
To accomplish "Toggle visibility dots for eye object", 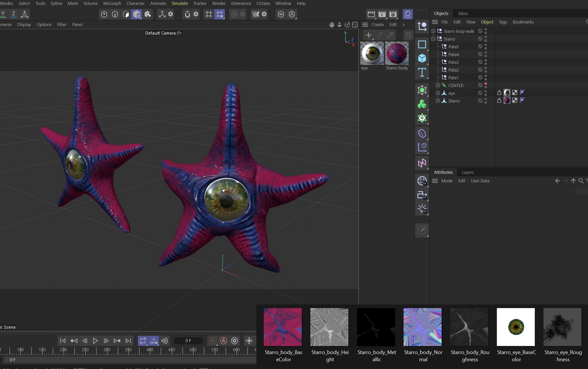I will click(486, 93).
